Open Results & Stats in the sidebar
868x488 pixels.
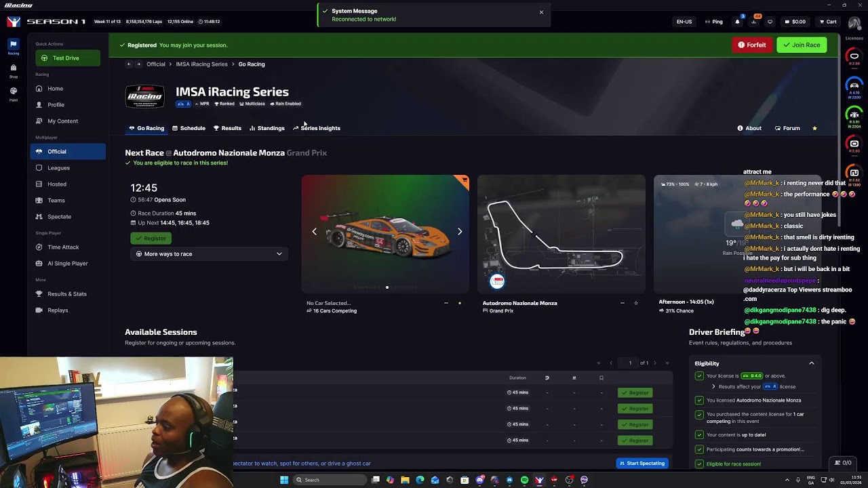[66, 294]
